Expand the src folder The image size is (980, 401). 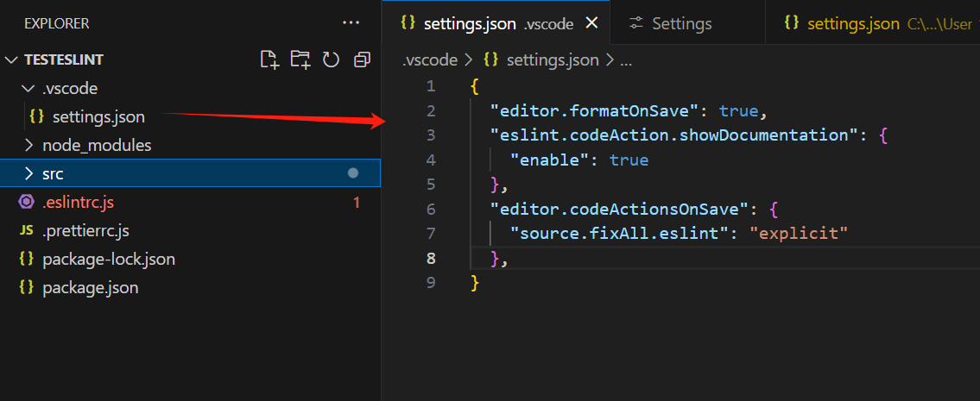click(x=28, y=173)
